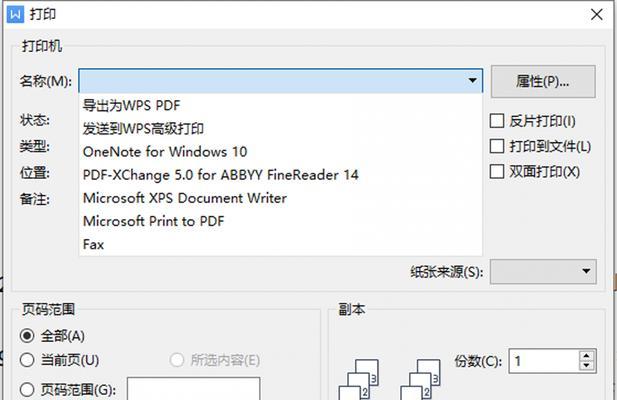The width and height of the screenshot is (617, 400).
Task: Increase copies with up stepper arrow
Action: coord(586,356)
